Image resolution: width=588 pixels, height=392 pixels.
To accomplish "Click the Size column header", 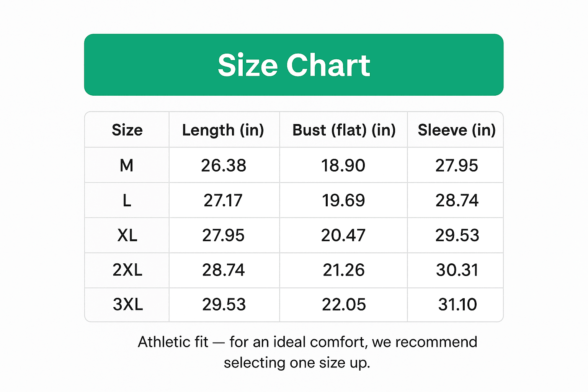I will click(127, 130).
